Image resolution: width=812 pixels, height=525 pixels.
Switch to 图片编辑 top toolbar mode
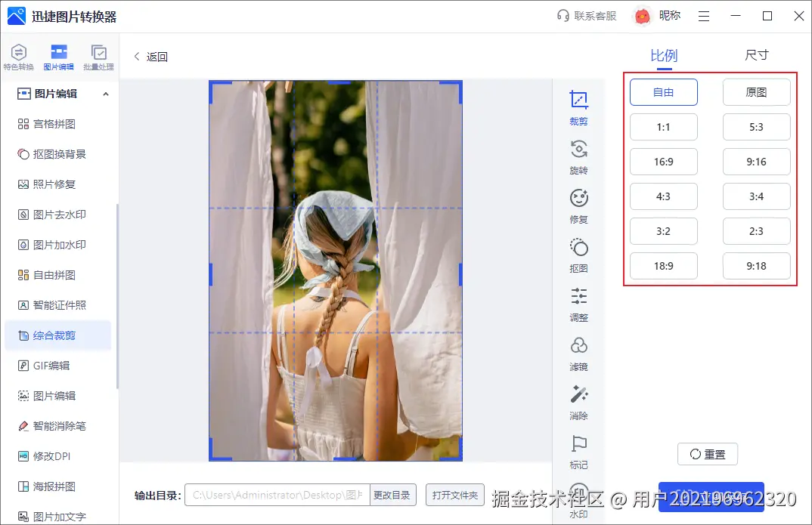pyautogui.click(x=58, y=57)
